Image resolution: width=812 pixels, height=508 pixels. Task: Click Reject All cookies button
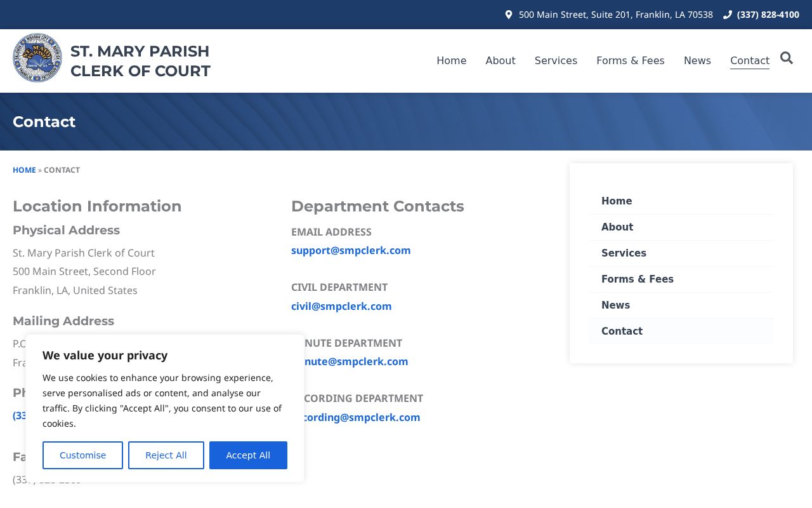pos(166,455)
